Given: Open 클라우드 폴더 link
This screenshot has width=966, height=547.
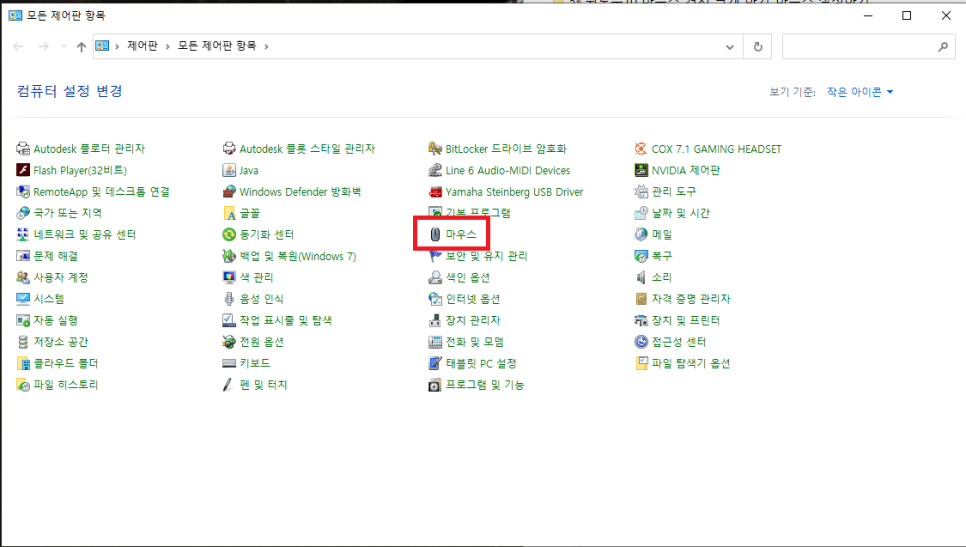Looking at the screenshot, I should click(x=66, y=363).
